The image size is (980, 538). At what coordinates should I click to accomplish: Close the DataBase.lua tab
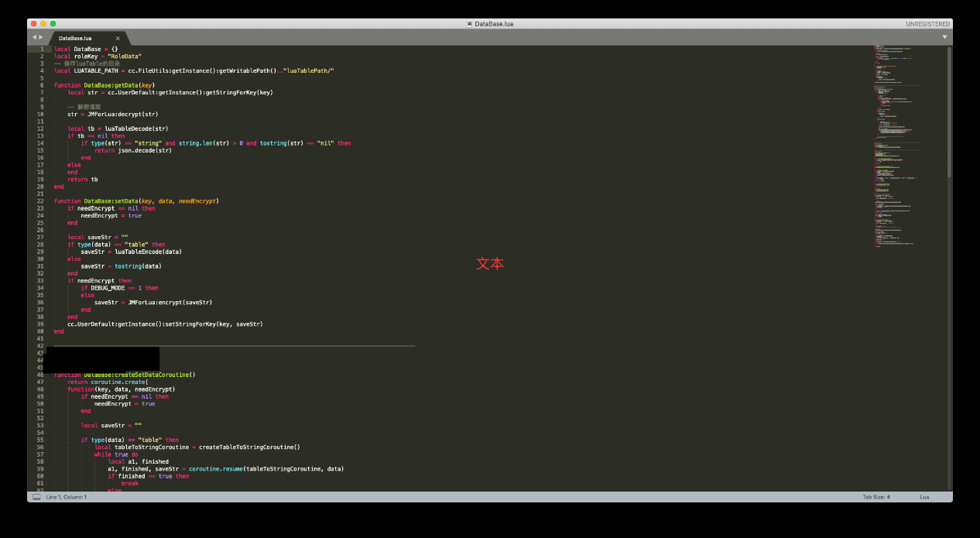(118, 38)
